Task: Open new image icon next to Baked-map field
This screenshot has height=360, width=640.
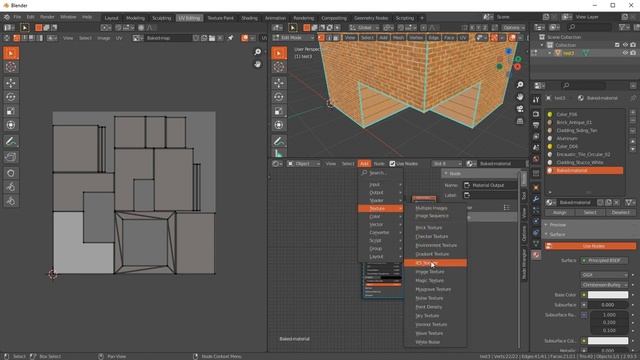Action: (204, 38)
